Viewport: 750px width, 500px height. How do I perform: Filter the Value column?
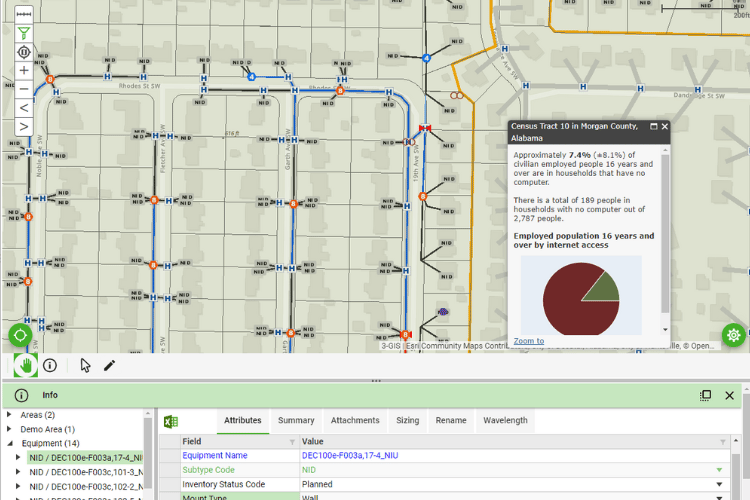(722, 442)
